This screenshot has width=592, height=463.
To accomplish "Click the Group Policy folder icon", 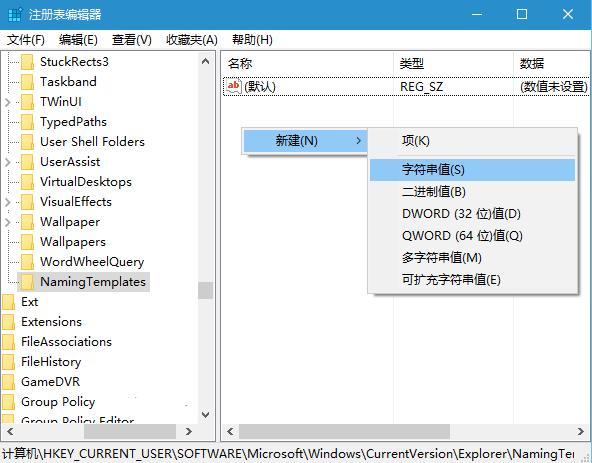I will (x=8, y=402).
